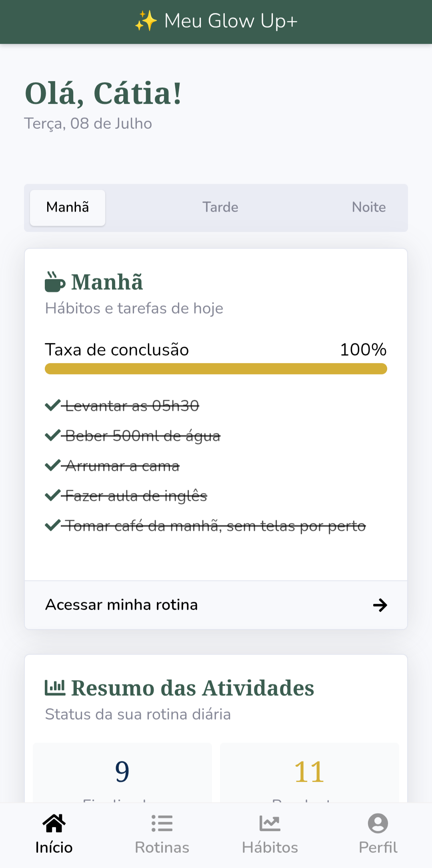The image size is (432, 868).
Task: Click the Meu Glow Up+ title
Action: click(231, 21)
